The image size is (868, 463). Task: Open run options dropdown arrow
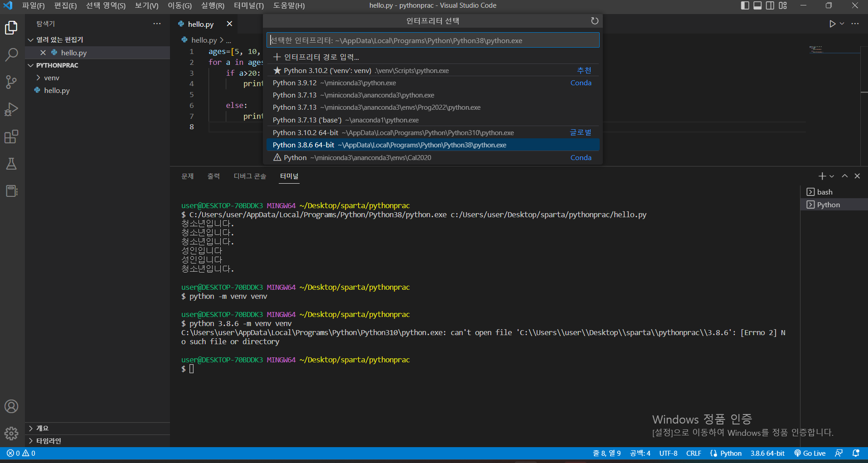(x=842, y=24)
